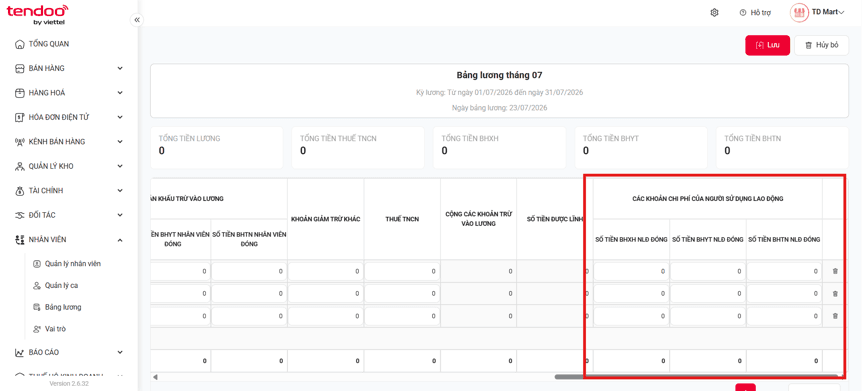Collapse the Nhân viên menu chevron
The image size is (862, 391).
click(x=120, y=240)
